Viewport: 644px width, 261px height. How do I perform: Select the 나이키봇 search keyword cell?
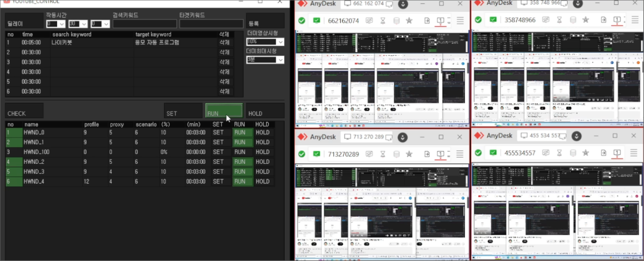click(92, 42)
